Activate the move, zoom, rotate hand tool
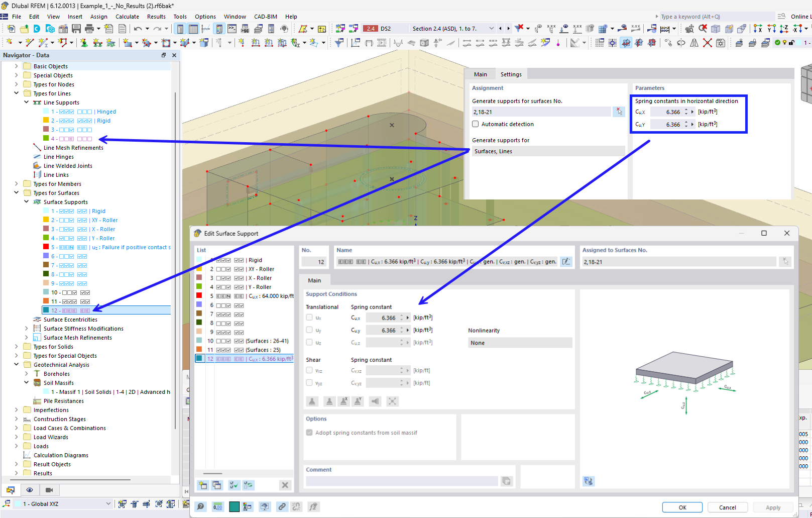The width and height of the screenshot is (812, 518). (x=689, y=29)
